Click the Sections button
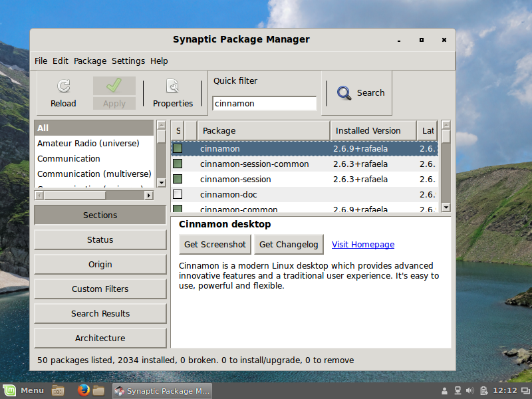Image resolution: width=532 pixels, height=399 pixels. point(100,215)
